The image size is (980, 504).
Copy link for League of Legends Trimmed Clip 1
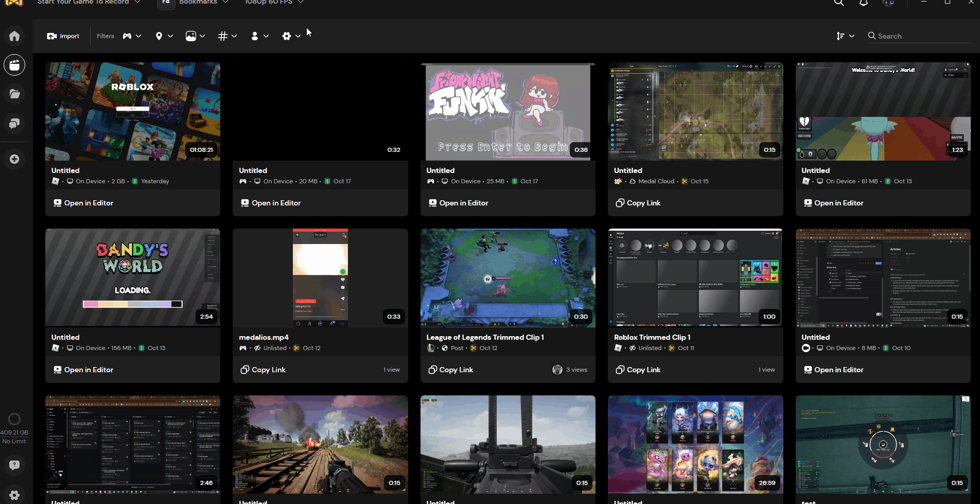451,370
